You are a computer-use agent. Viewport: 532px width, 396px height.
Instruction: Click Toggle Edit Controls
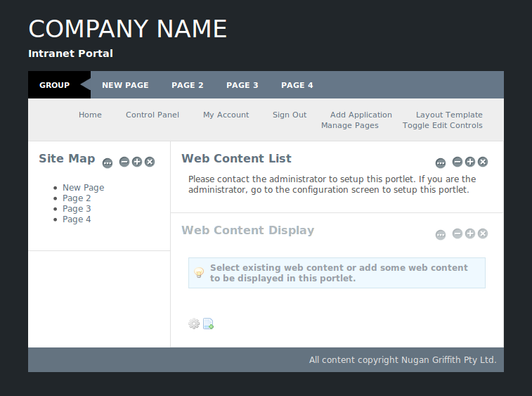[x=443, y=125]
